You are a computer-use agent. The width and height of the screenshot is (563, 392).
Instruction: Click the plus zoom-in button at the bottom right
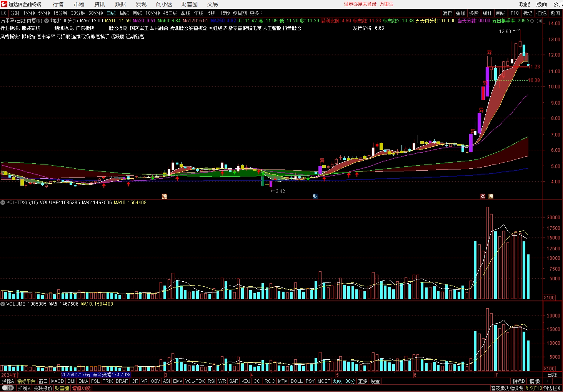tap(548, 381)
